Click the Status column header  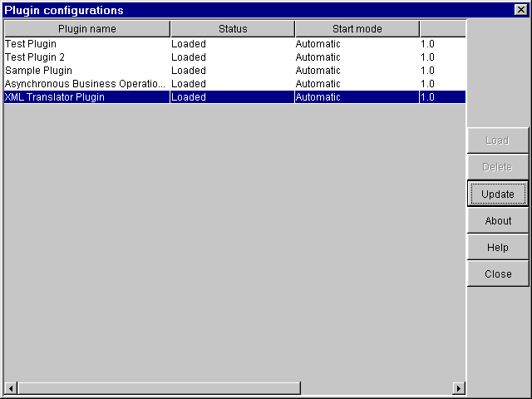point(233,29)
